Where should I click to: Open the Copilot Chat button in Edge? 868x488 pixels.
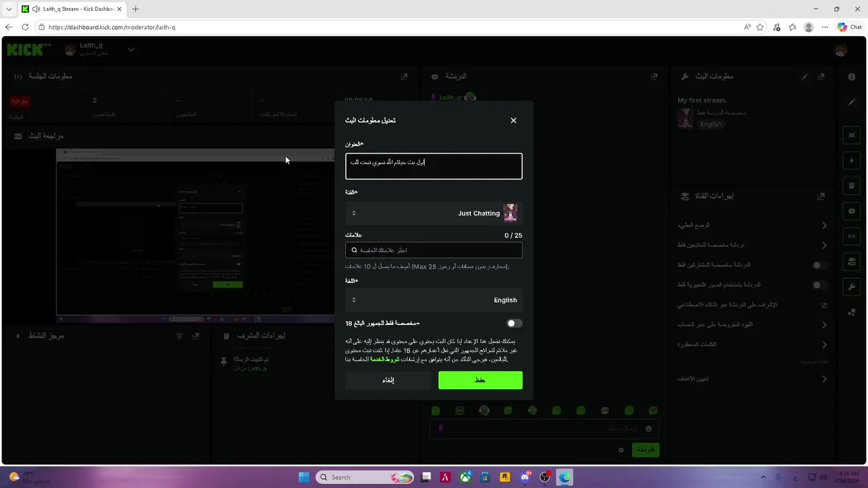(850, 27)
